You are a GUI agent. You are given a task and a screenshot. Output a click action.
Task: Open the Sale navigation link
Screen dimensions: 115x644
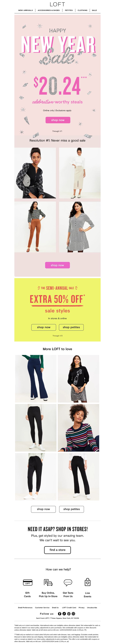94,10
